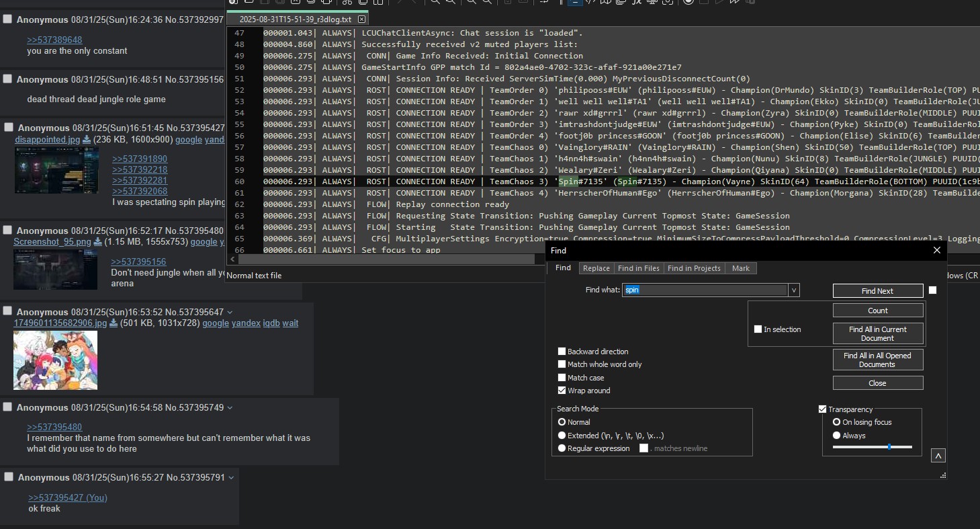
Task: Disable the Wrap around checkbox
Action: [x=562, y=391]
